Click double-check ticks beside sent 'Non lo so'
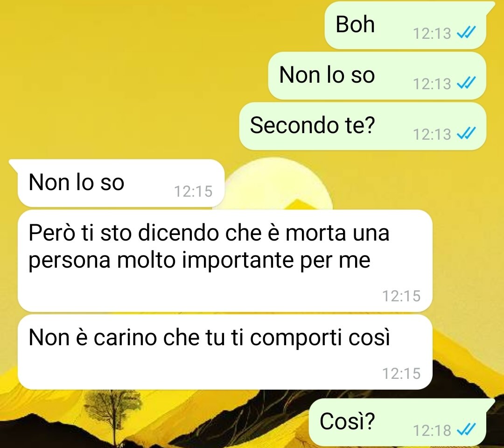The image size is (504, 448). click(x=466, y=83)
